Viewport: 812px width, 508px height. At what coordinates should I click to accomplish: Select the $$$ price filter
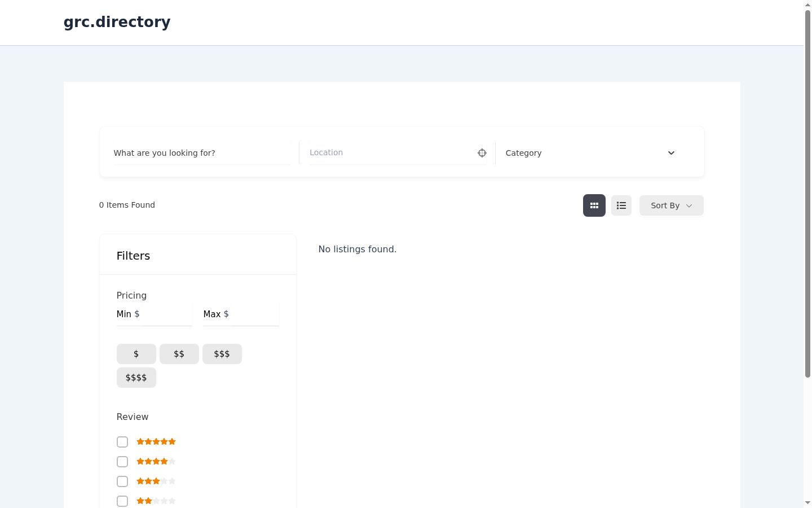coord(222,354)
